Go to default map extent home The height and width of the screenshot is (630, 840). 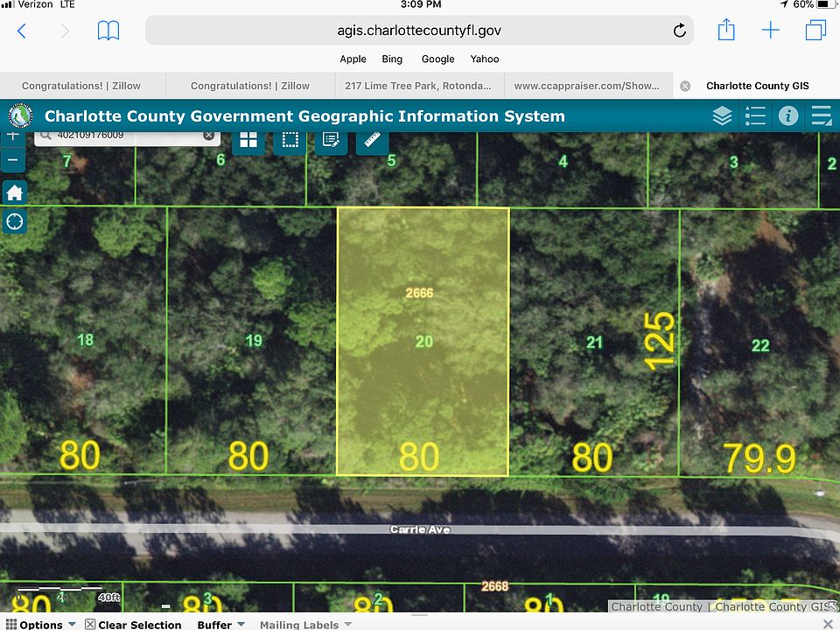pos(14,192)
